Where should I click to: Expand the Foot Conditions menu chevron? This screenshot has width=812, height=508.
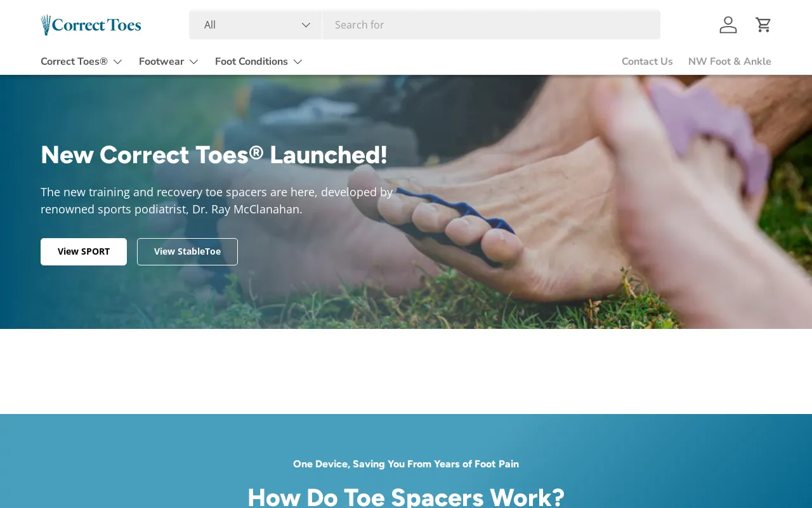[x=298, y=62]
